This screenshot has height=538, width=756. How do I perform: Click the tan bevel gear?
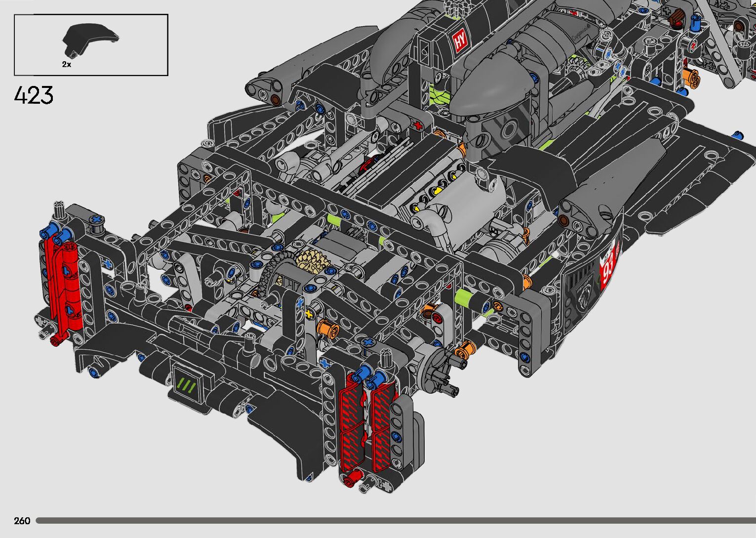311,260
